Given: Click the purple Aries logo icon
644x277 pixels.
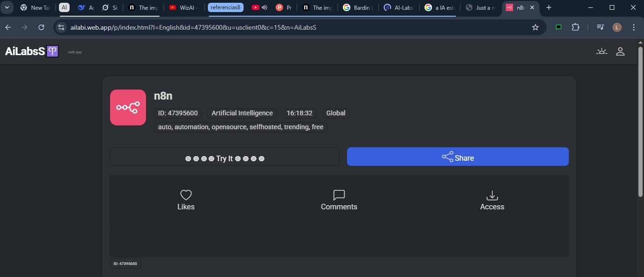Looking at the screenshot, I should [x=53, y=51].
